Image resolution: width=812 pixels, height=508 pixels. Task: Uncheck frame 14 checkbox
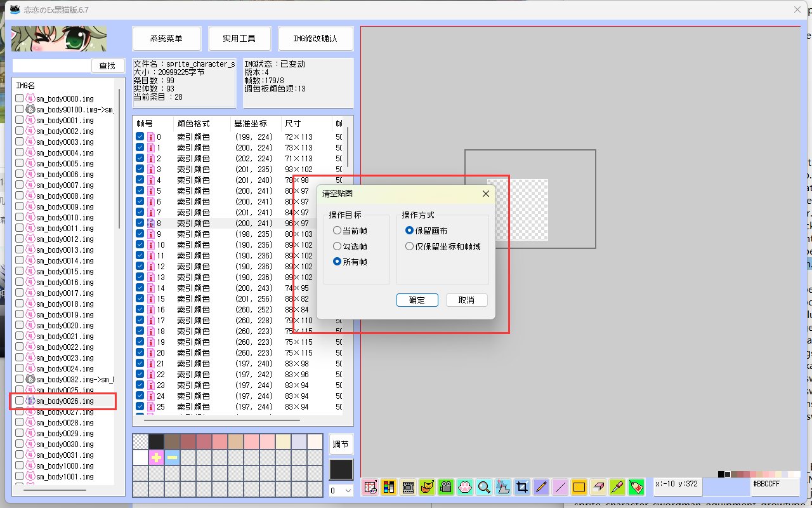[140, 288]
